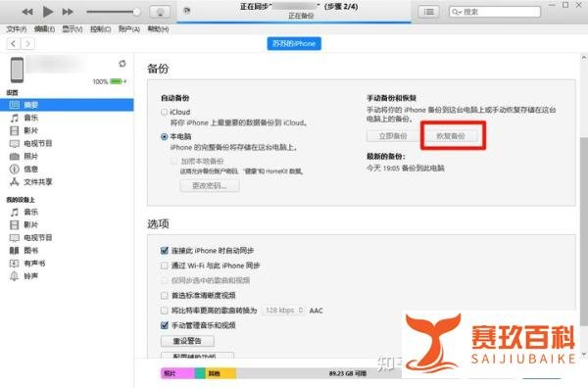This screenshot has width=588, height=388.
Task: Click the scroll up arrow of main pane
Action: [584, 58]
